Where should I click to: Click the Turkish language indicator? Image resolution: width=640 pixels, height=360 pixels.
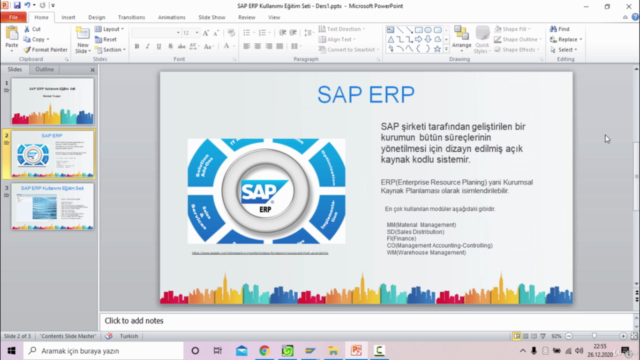129,336
